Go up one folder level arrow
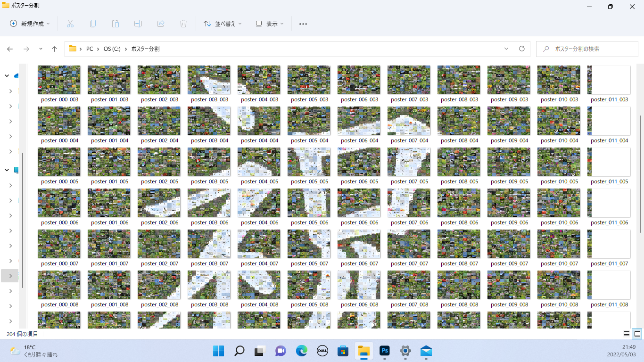644x362 pixels. point(55,49)
